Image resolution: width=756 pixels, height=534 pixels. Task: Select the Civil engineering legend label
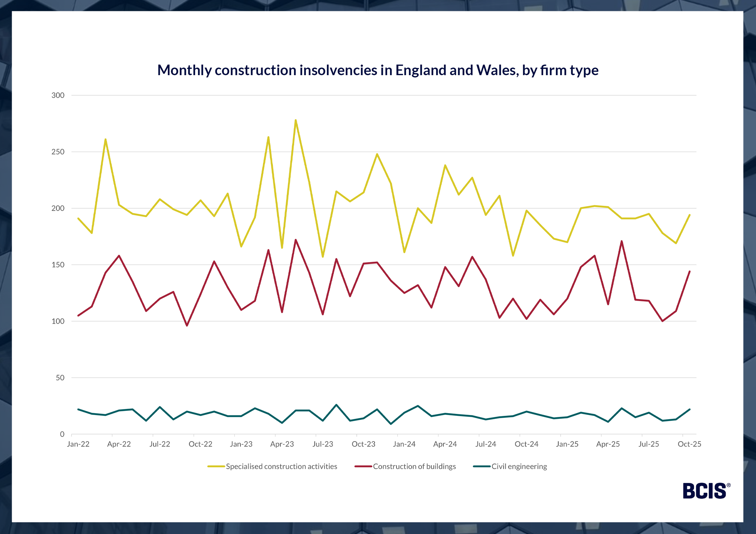pyautogui.click(x=519, y=466)
